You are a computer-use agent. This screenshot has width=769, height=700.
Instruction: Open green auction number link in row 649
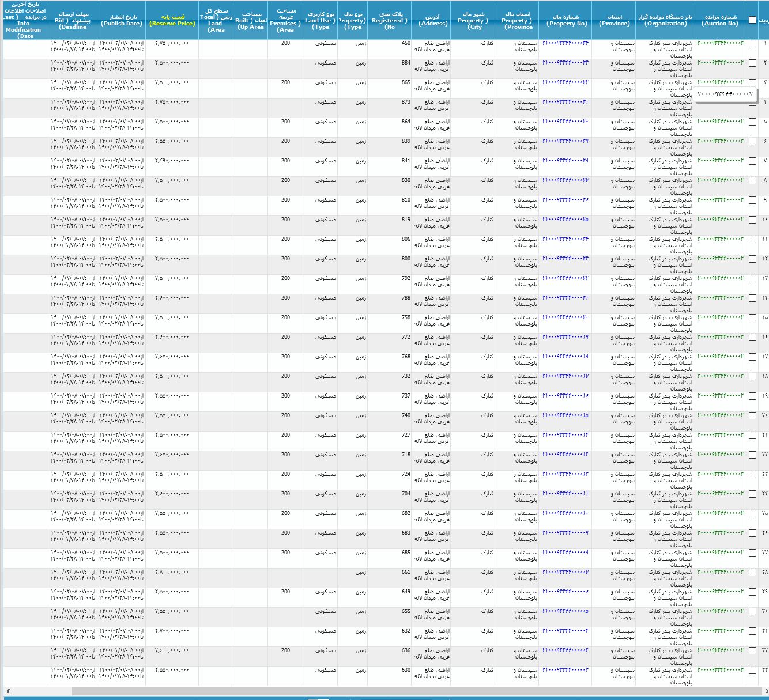(x=721, y=592)
